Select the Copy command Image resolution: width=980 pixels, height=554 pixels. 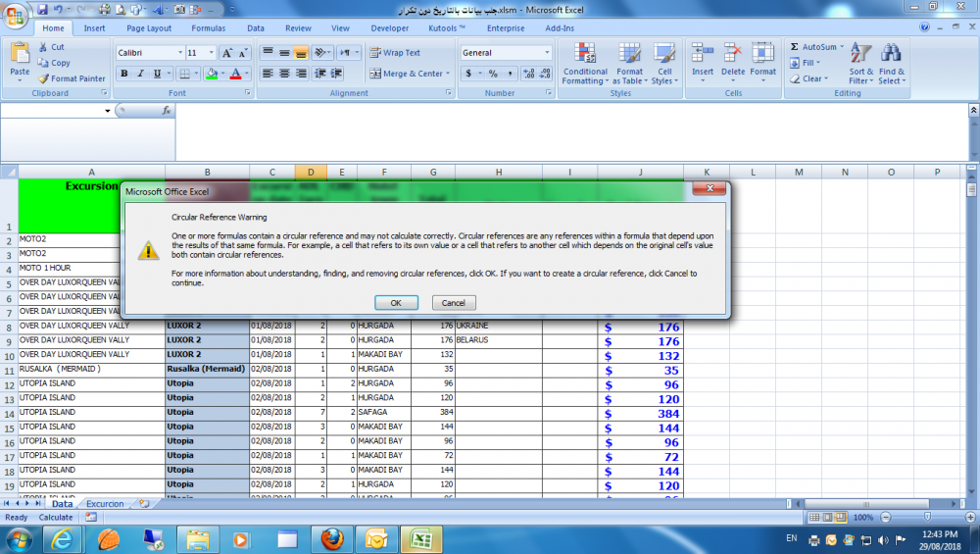click(x=54, y=63)
